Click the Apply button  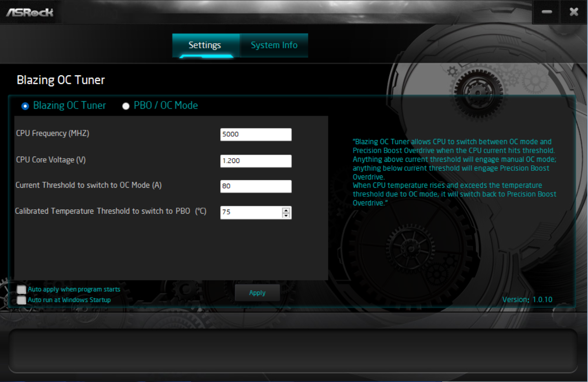[x=257, y=292]
